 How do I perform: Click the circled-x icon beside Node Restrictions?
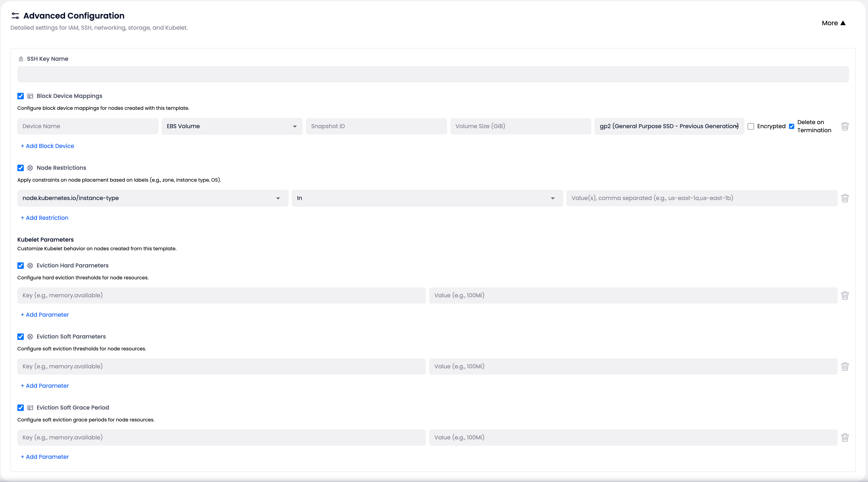pyautogui.click(x=30, y=168)
